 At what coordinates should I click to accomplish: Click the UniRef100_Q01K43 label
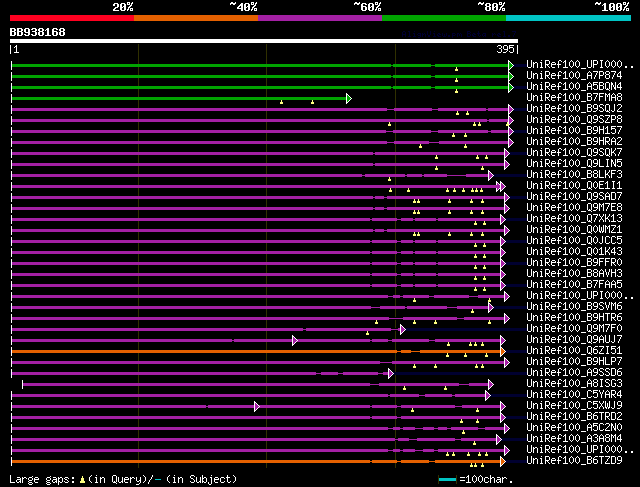(x=574, y=252)
